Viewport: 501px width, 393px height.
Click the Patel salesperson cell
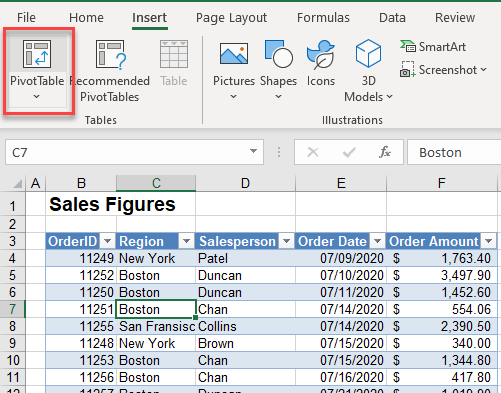pyautogui.click(x=245, y=258)
